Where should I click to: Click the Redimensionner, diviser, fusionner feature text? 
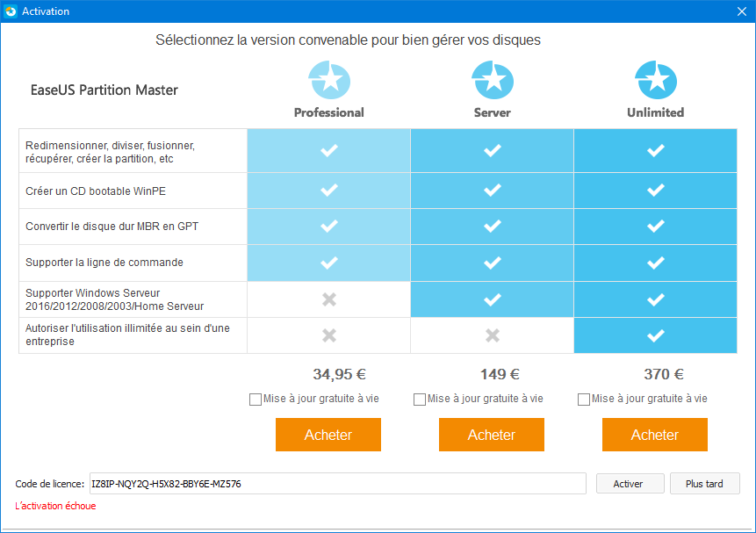[x=110, y=152]
